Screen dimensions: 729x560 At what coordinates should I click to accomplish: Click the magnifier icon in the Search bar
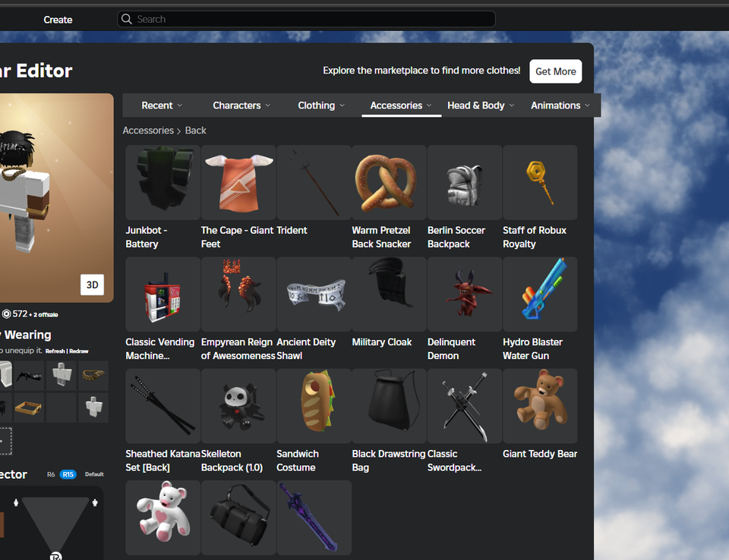pyautogui.click(x=127, y=18)
